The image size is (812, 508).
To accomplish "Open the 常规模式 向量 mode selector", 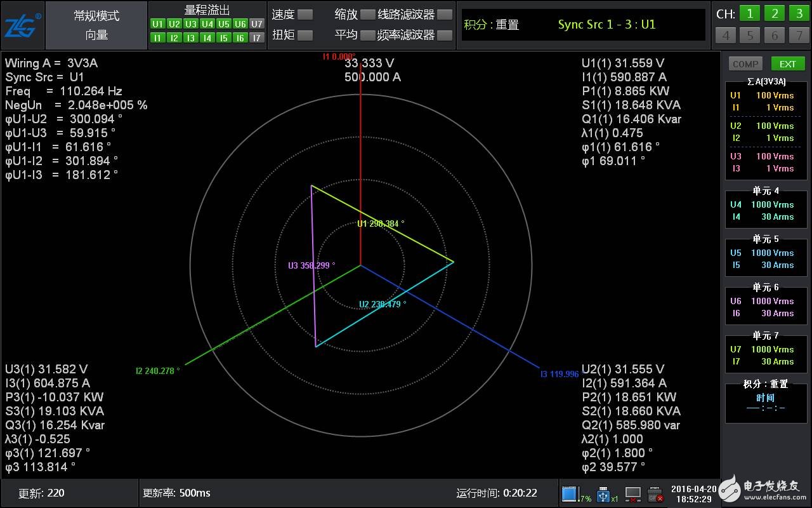I will click(x=96, y=25).
